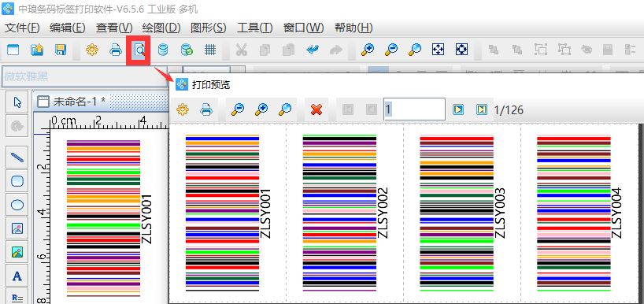Screen dimensions: 644x304
Task: Zoom out in the print preview window
Action: pos(238,109)
